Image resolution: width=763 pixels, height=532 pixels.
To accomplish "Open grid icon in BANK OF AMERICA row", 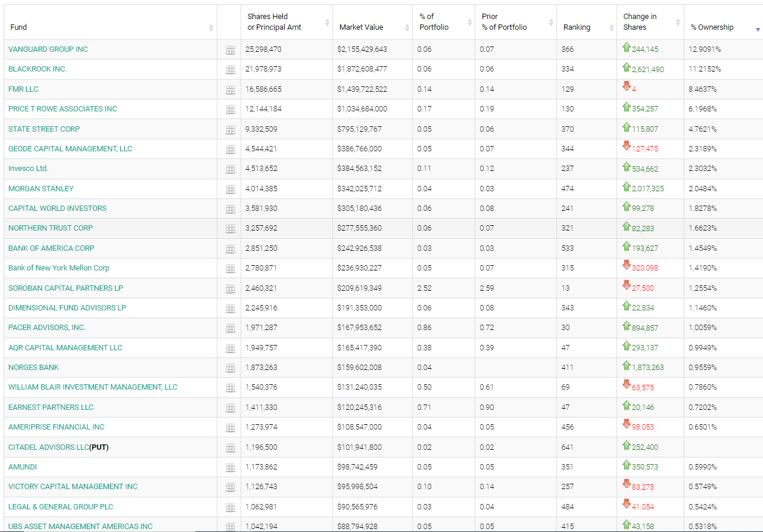I will point(231,249).
